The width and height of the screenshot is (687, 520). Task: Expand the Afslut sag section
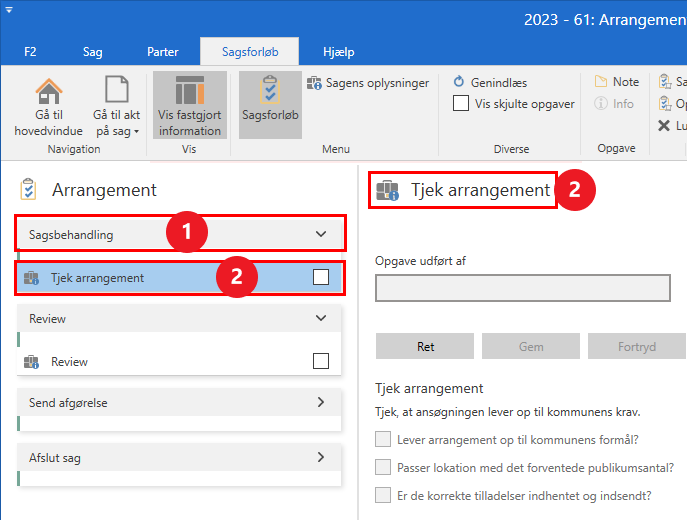(x=321, y=458)
